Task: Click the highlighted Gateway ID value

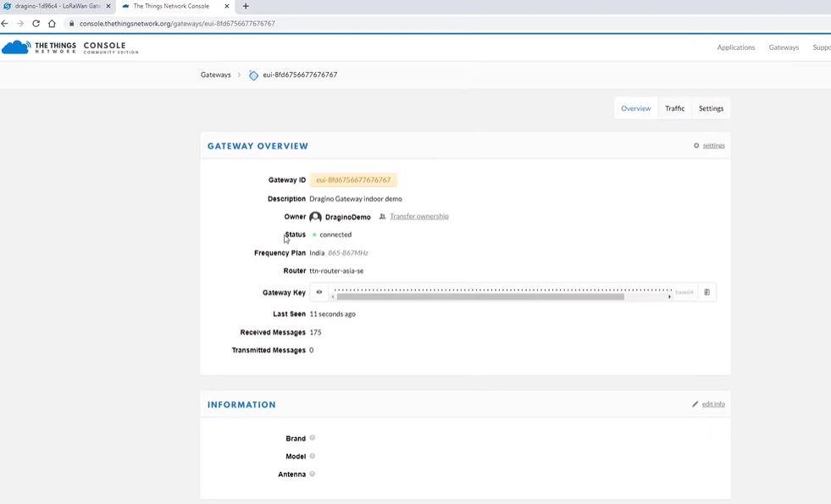Action: [x=353, y=180]
